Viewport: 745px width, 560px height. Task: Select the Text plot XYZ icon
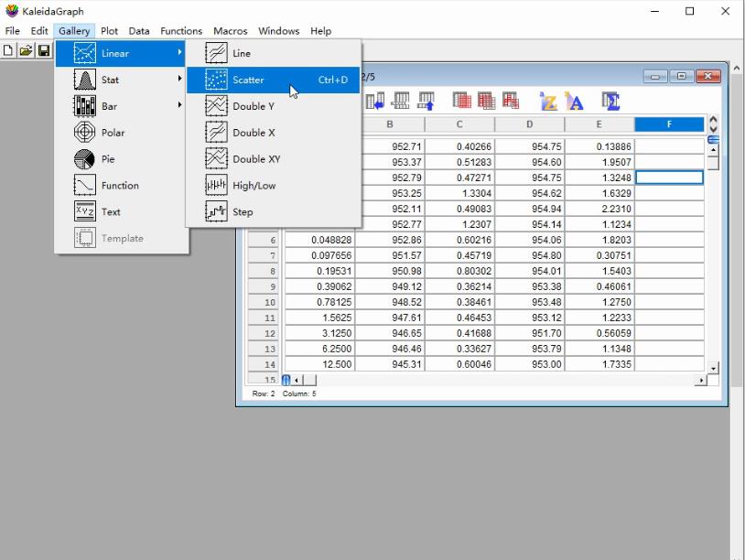pos(84,212)
